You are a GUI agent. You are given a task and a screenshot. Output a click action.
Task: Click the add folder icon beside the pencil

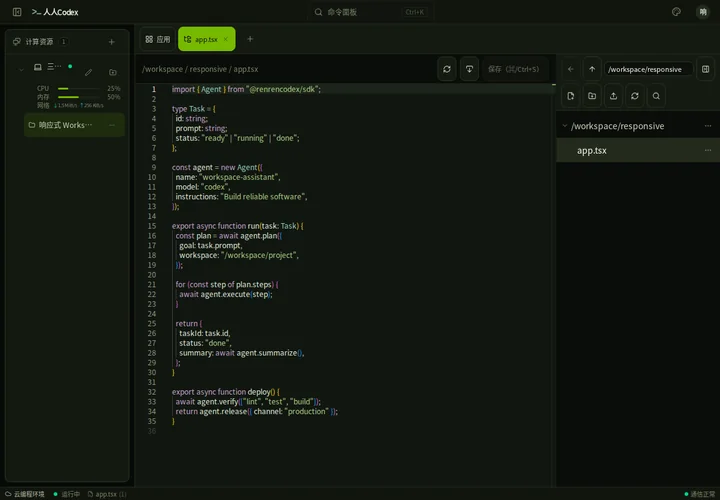coord(112,72)
